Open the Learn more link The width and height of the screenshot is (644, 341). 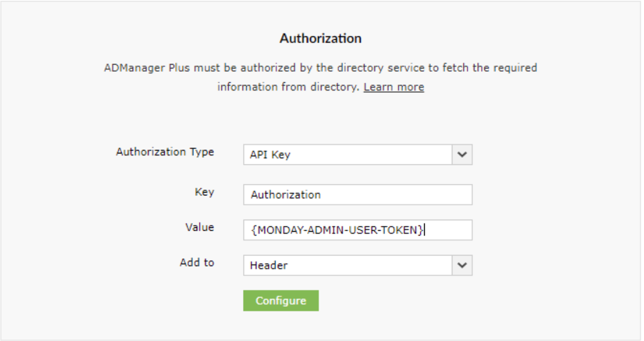tap(393, 87)
